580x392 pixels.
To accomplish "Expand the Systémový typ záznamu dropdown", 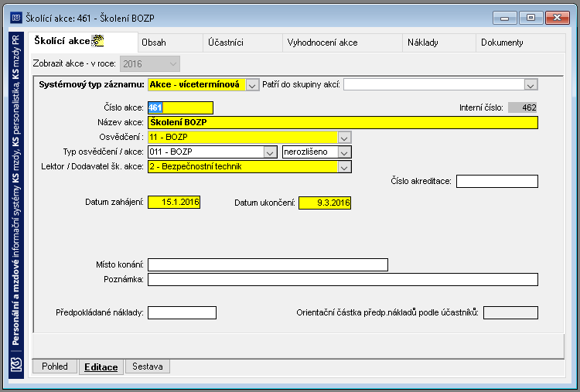I will pos(252,85).
